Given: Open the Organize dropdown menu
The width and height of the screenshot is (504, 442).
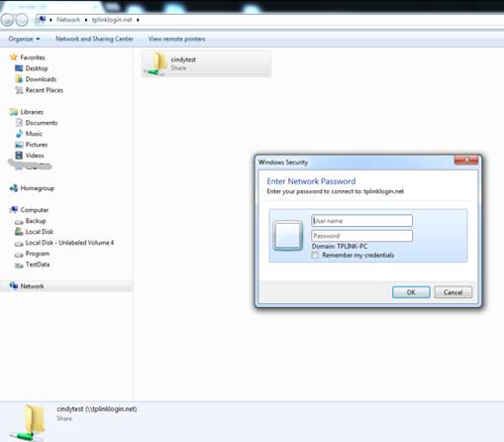Looking at the screenshot, I should tap(24, 39).
